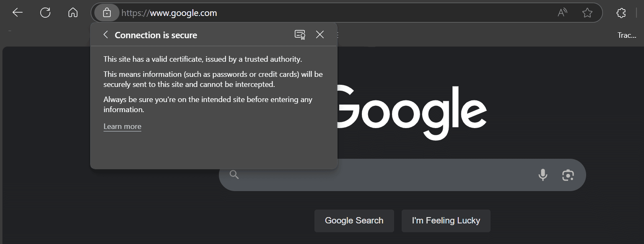Start Read aloud for this page
The height and width of the screenshot is (244, 644).
pos(562,13)
